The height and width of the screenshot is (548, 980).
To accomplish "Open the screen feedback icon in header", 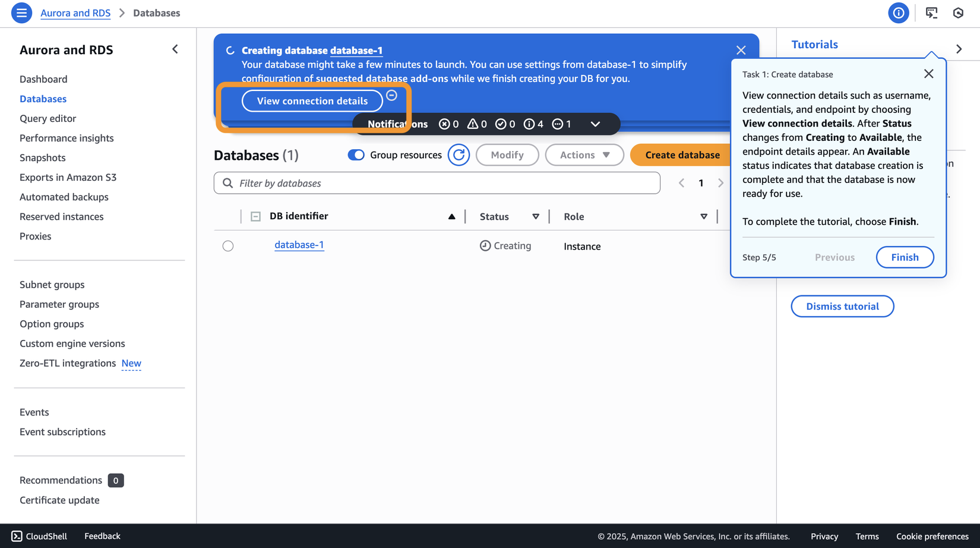I will [x=931, y=13].
